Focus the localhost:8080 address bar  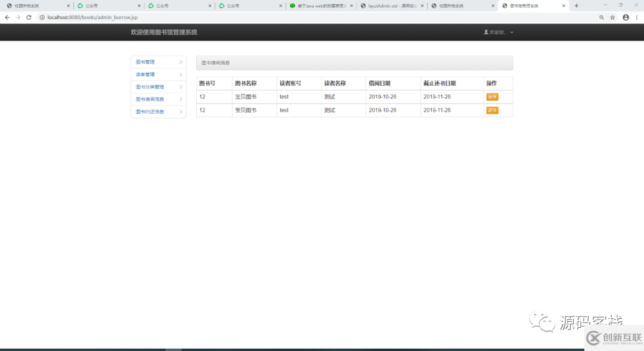click(x=316, y=17)
